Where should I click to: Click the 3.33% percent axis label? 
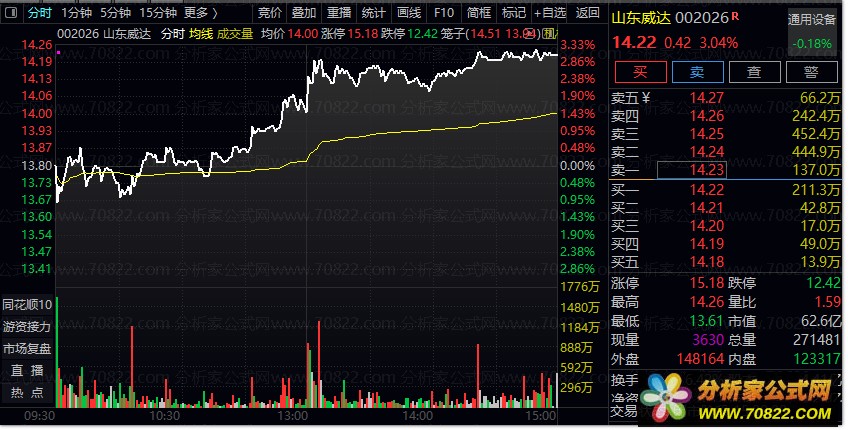pyautogui.click(x=578, y=44)
